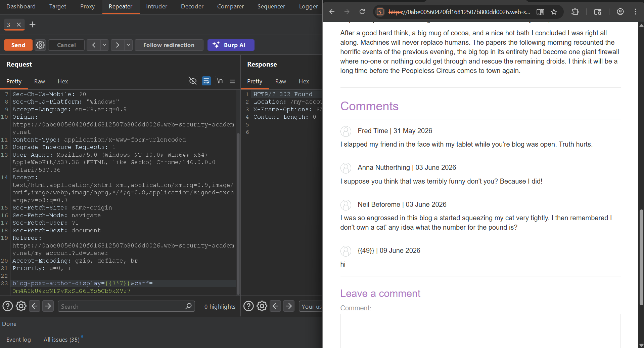Image resolution: width=644 pixels, height=348 pixels.
Task: Switch to Comparer tab
Action: pyautogui.click(x=230, y=6)
